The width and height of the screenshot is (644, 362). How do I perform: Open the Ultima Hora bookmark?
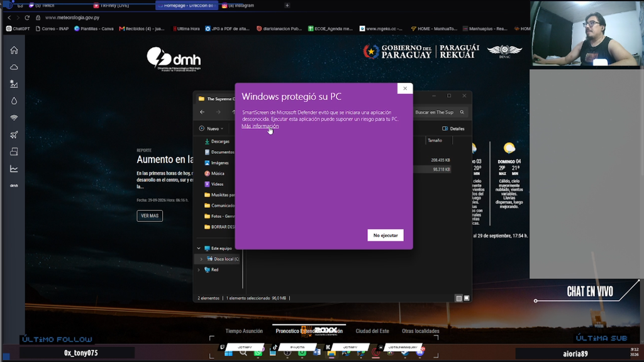pyautogui.click(x=186, y=29)
